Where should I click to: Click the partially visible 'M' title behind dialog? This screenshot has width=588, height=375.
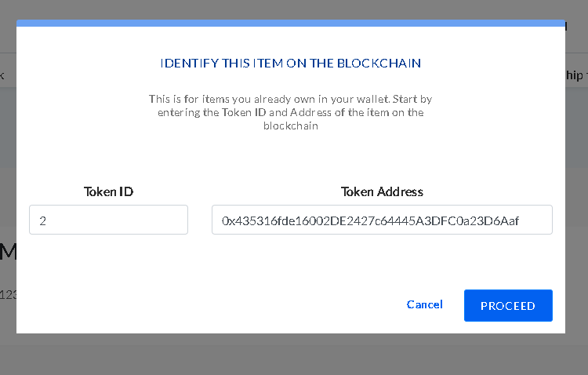[x=8, y=252]
